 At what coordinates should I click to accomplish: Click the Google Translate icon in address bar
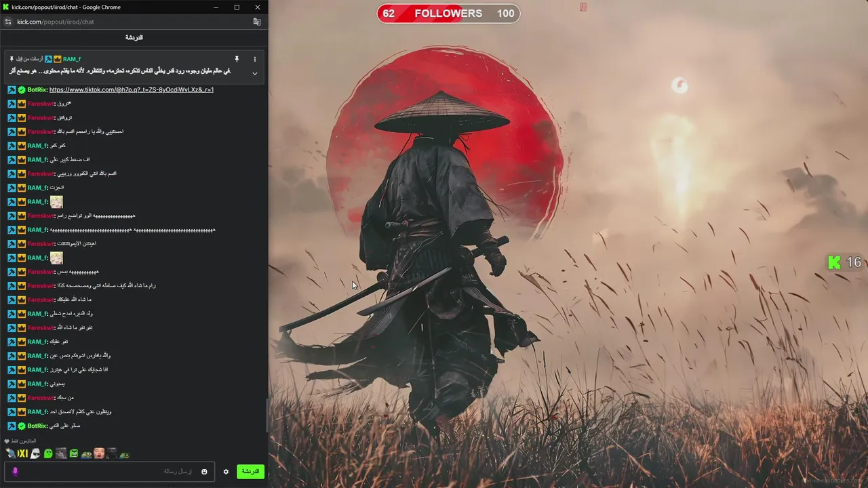[x=257, y=22]
